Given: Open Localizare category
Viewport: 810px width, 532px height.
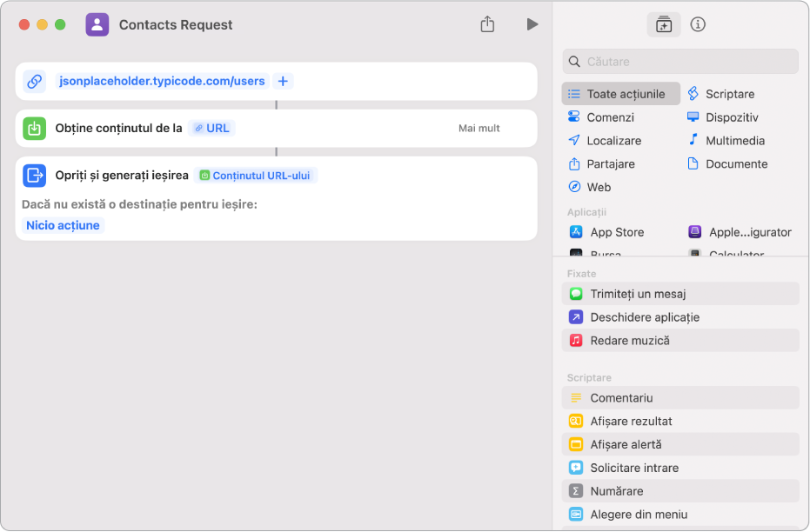Looking at the screenshot, I should pyautogui.click(x=605, y=140).
